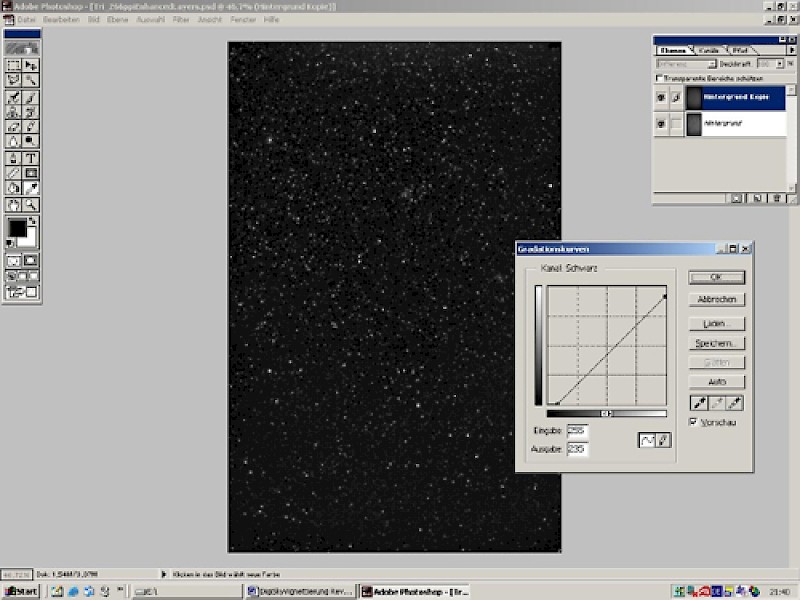
Task: Click the foreground color swatch
Action: 17,229
